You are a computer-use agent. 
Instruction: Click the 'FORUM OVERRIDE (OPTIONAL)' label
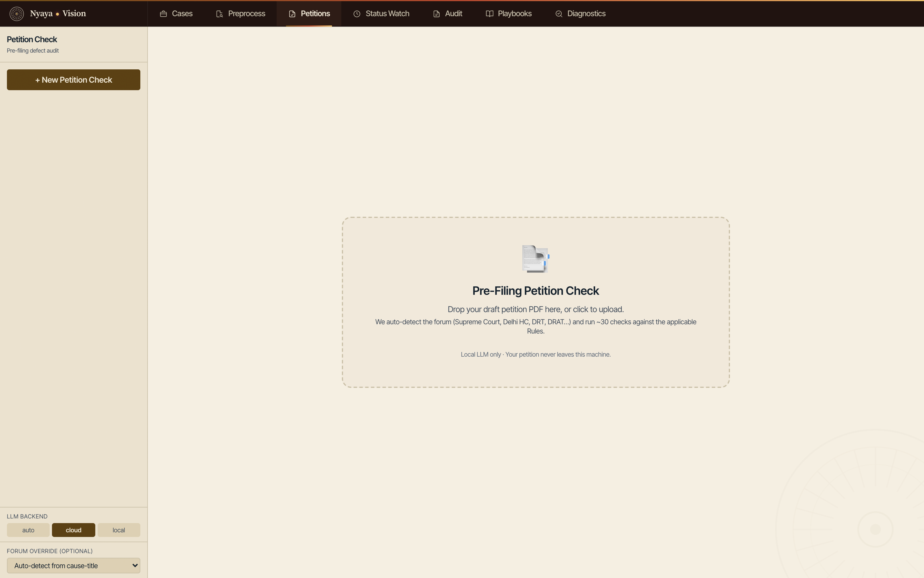(50, 551)
